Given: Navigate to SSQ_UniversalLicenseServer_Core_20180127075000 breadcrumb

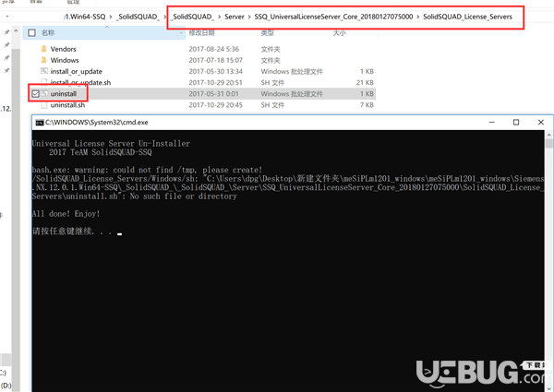Looking at the screenshot, I should tap(333, 17).
